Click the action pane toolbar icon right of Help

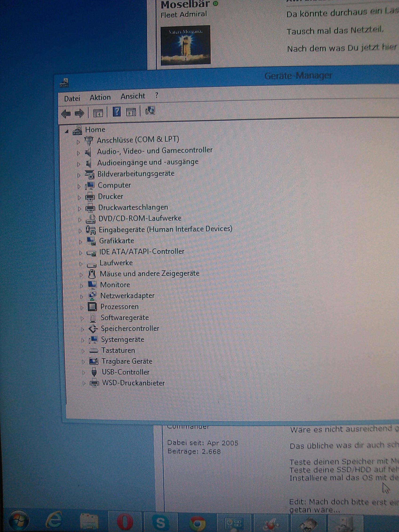coord(131,112)
